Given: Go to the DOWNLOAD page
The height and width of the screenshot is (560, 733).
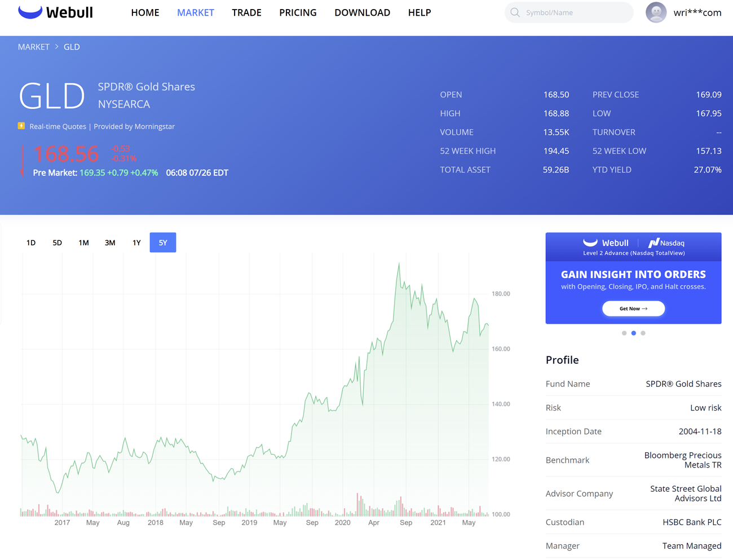Looking at the screenshot, I should click(362, 12).
